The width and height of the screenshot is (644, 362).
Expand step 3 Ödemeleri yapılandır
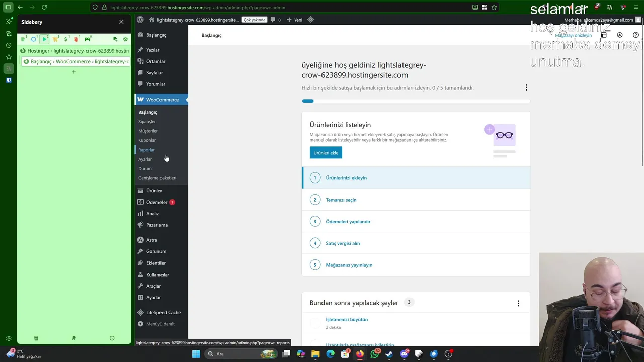416,222
